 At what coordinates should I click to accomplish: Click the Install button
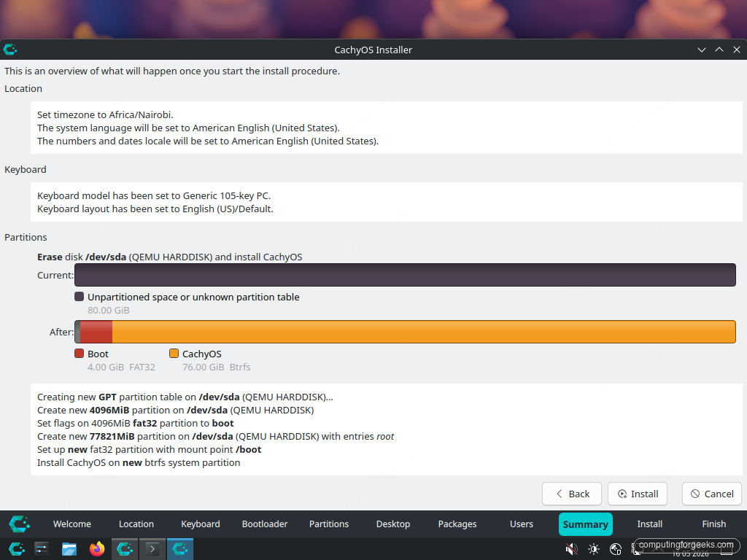[638, 494]
